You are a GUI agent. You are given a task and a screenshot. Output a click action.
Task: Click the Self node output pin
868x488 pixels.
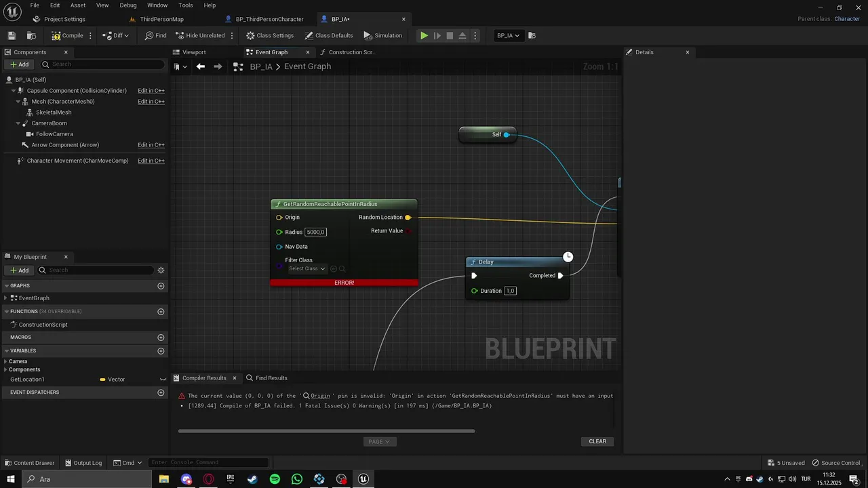coord(506,135)
